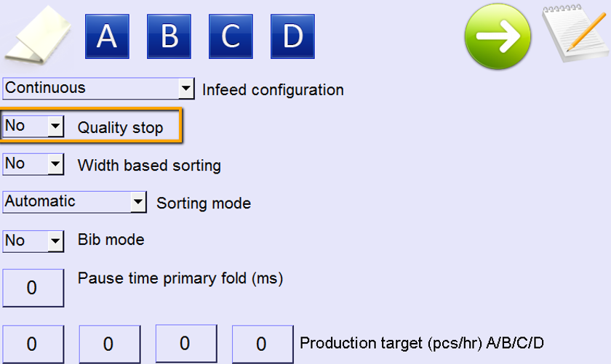Select lane C blue button
611x364 pixels.
[x=231, y=36]
